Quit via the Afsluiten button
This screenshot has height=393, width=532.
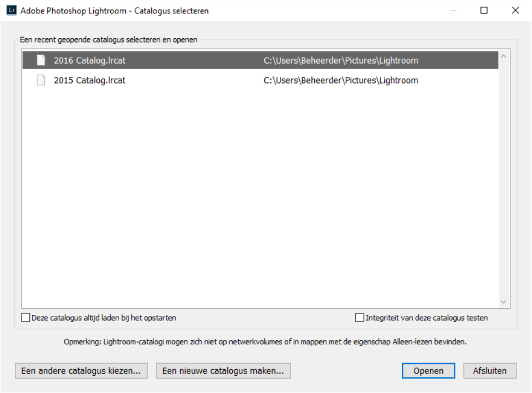click(490, 371)
